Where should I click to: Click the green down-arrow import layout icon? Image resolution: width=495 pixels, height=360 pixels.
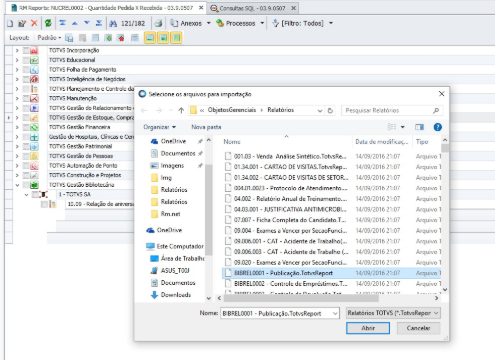[x=108, y=38]
